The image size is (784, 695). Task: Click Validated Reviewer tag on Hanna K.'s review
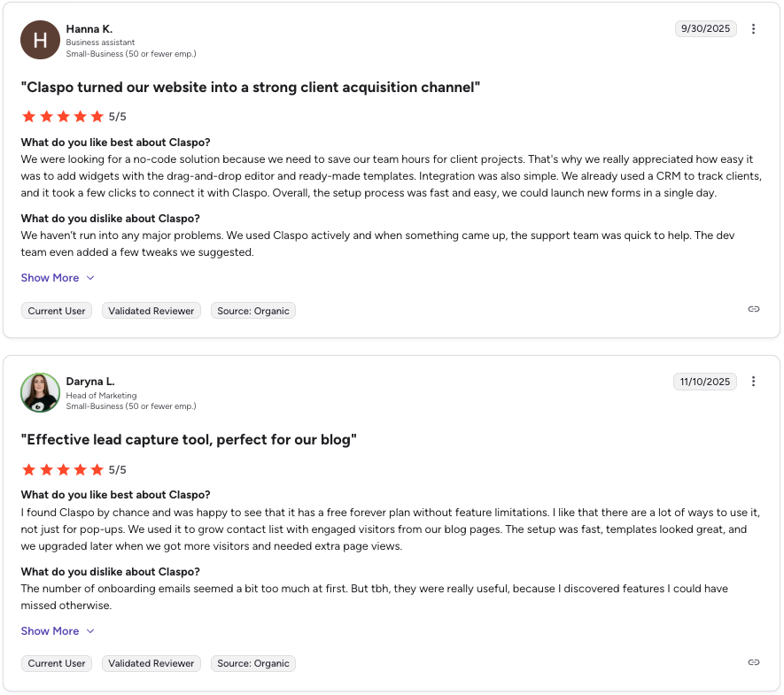[151, 311]
